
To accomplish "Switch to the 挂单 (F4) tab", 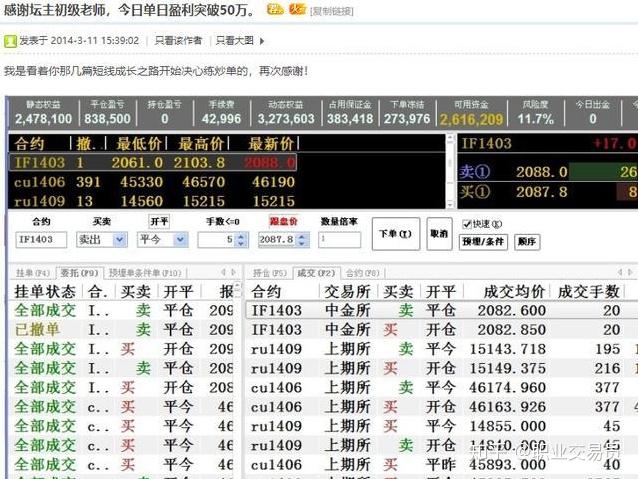I will point(33,273).
